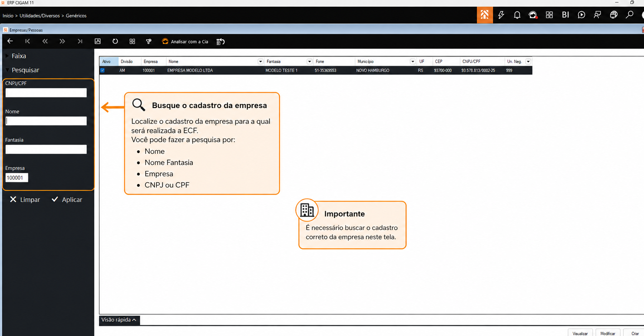This screenshot has width=644, height=336.
Task: Click Genéricos in the breadcrumb
Action: [x=76, y=16]
